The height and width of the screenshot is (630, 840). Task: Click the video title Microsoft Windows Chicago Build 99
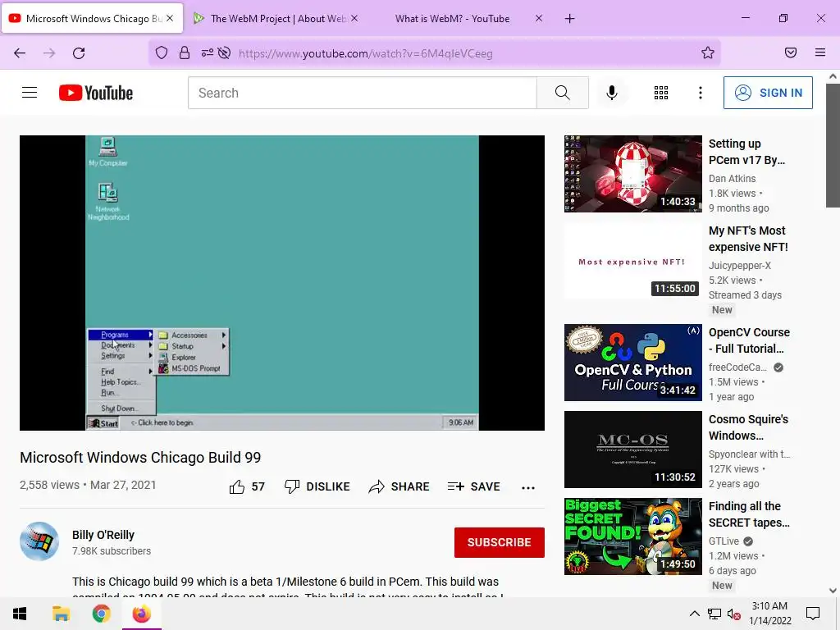coord(140,458)
